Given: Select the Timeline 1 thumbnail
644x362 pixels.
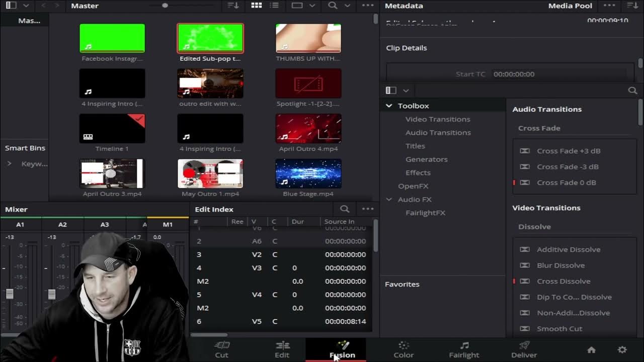Looking at the screenshot, I should pyautogui.click(x=112, y=129).
